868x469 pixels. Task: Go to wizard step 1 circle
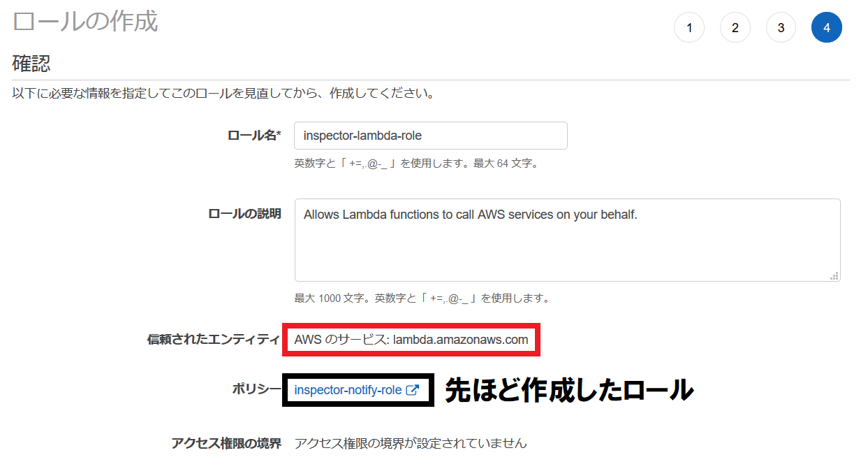tap(689, 28)
